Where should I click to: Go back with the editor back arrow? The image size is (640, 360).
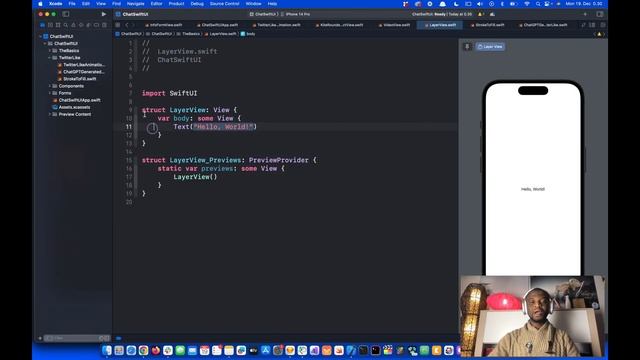[x=127, y=25]
